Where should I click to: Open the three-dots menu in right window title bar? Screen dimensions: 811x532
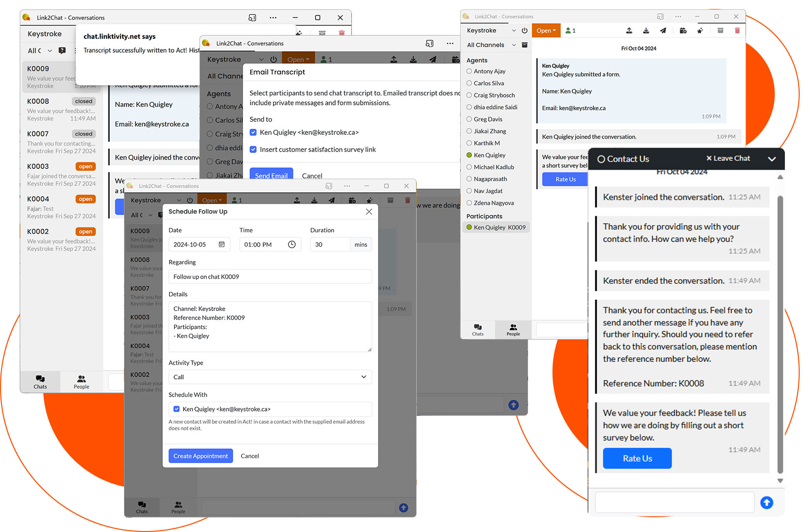[x=678, y=16]
